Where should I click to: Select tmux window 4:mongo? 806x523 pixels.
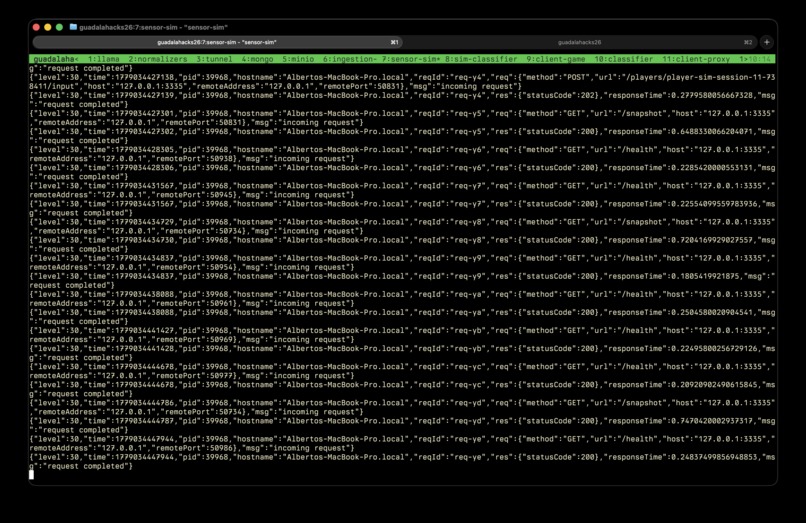point(257,59)
